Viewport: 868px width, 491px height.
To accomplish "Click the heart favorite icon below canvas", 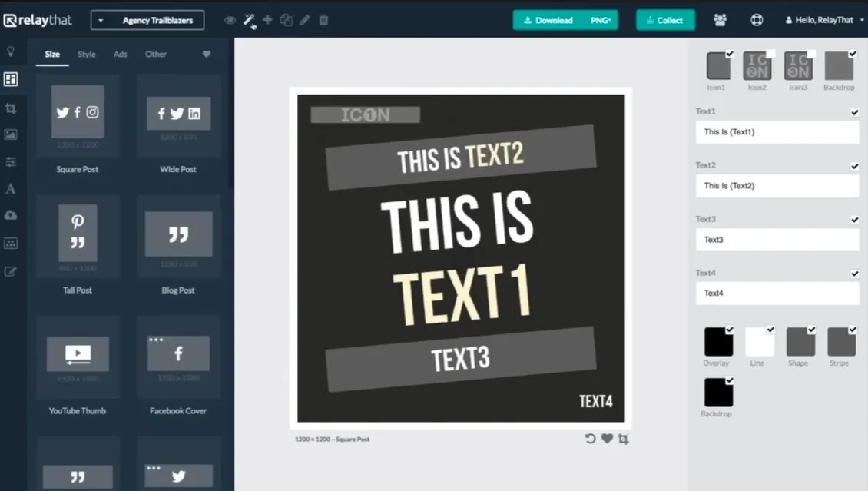I will click(x=607, y=439).
